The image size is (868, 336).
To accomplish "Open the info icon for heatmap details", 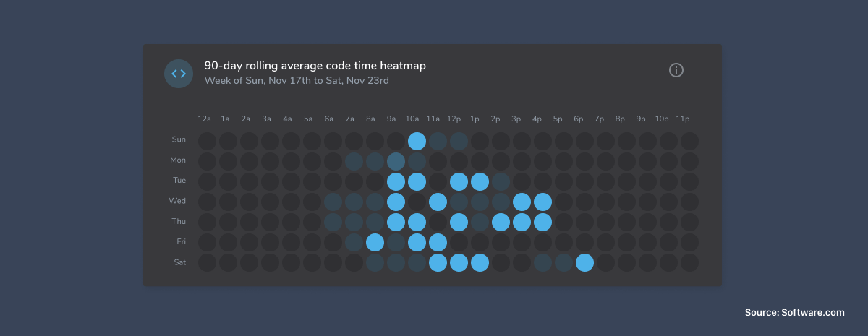I will 676,70.
